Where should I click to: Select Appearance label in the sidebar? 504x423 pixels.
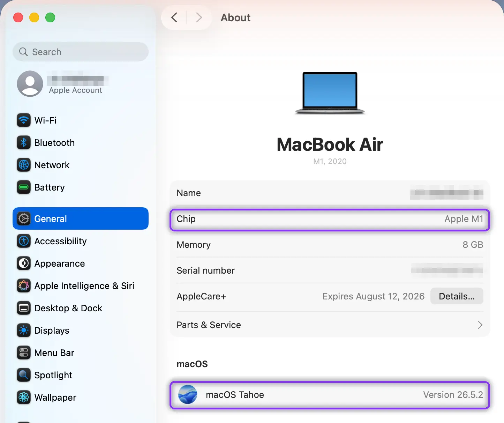point(60,264)
